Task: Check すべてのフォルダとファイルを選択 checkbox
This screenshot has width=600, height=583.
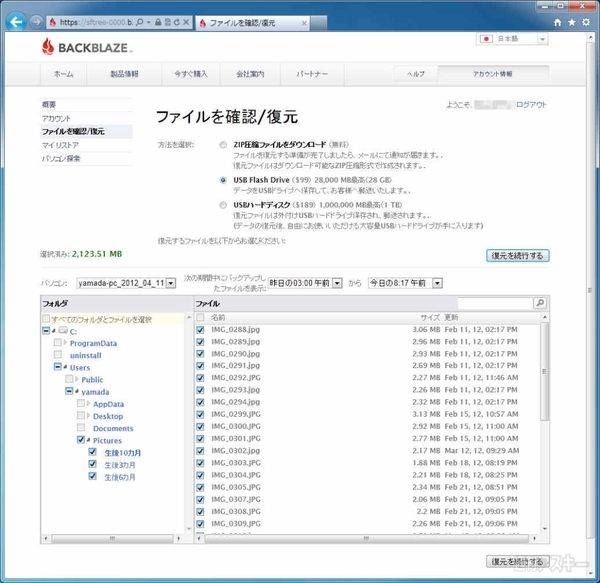Action: coord(46,318)
